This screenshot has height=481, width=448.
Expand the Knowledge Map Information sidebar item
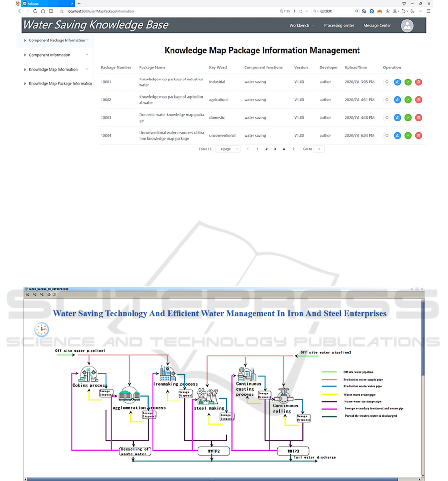pyautogui.click(x=25, y=70)
